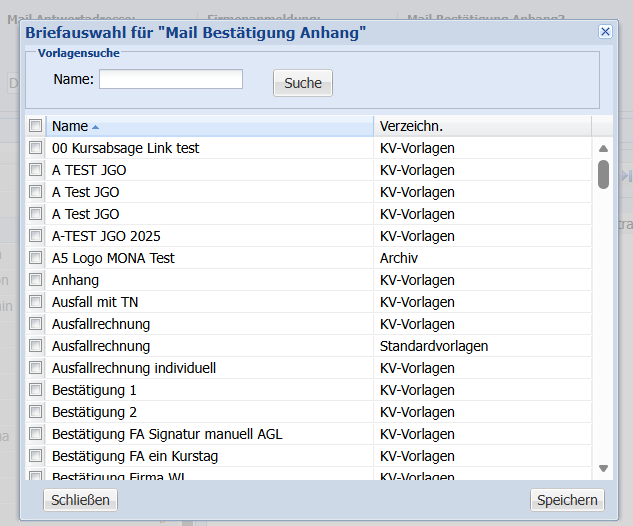Close the Briefauswahl dialog via X icon
The height and width of the screenshot is (526, 633).
pos(605,32)
